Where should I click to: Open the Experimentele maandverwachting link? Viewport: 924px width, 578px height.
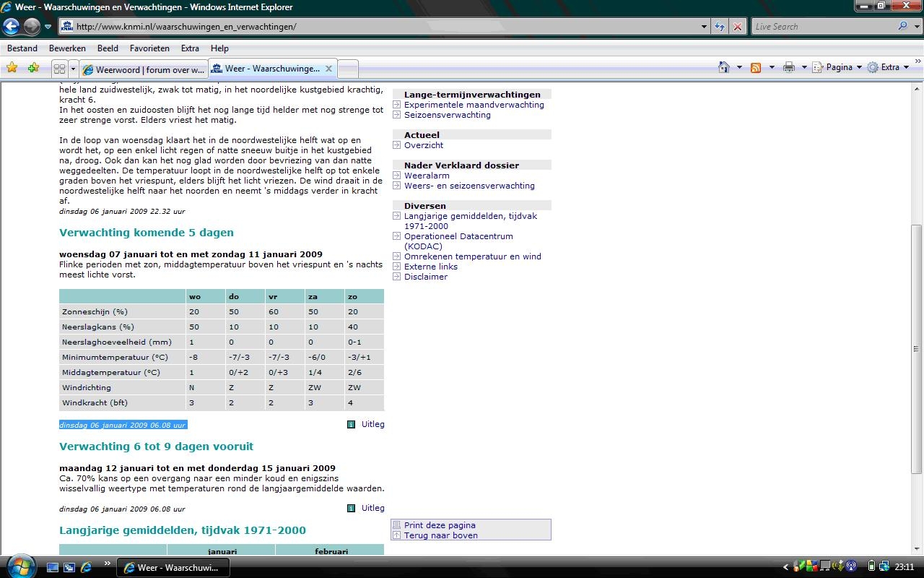(x=474, y=105)
